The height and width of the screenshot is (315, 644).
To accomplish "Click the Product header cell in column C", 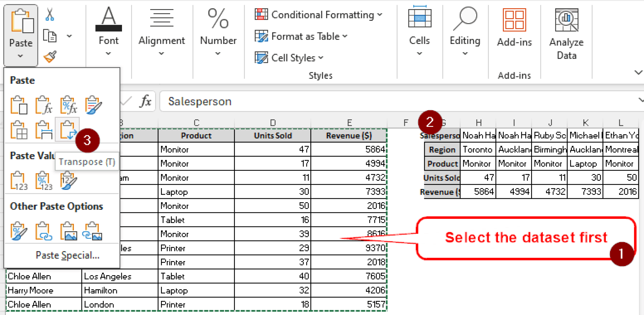I will click(196, 136).
